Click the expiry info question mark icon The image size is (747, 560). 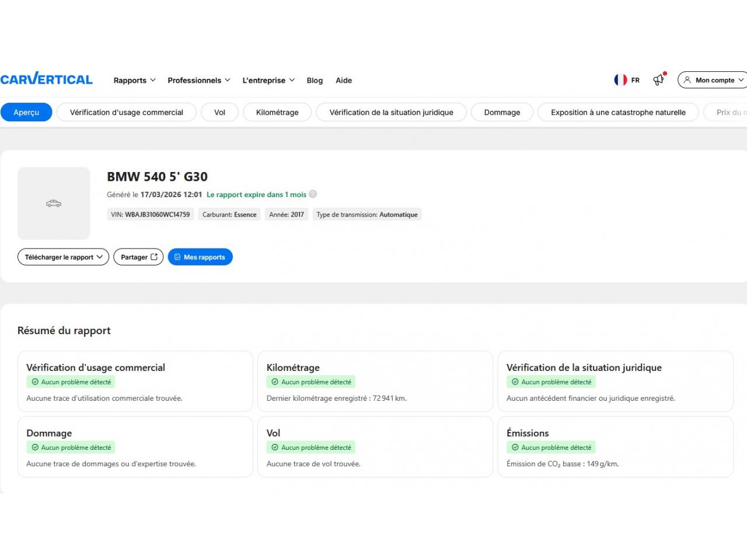[x=313, y=194]
